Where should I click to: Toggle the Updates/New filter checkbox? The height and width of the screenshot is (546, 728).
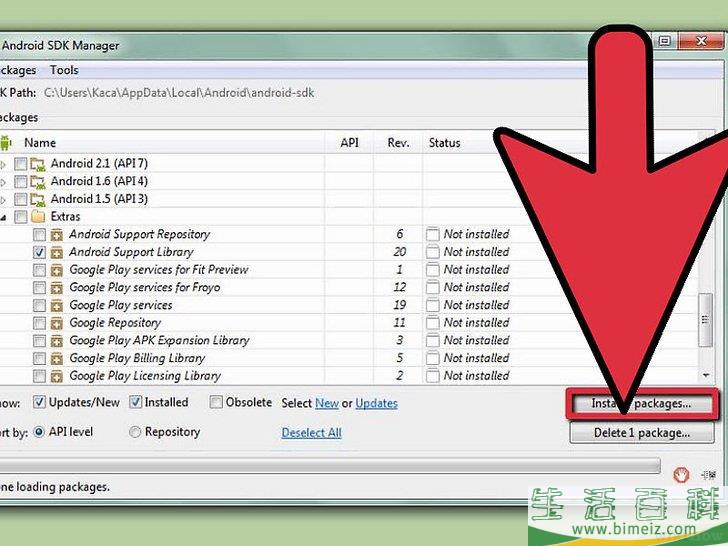(39, 402)
